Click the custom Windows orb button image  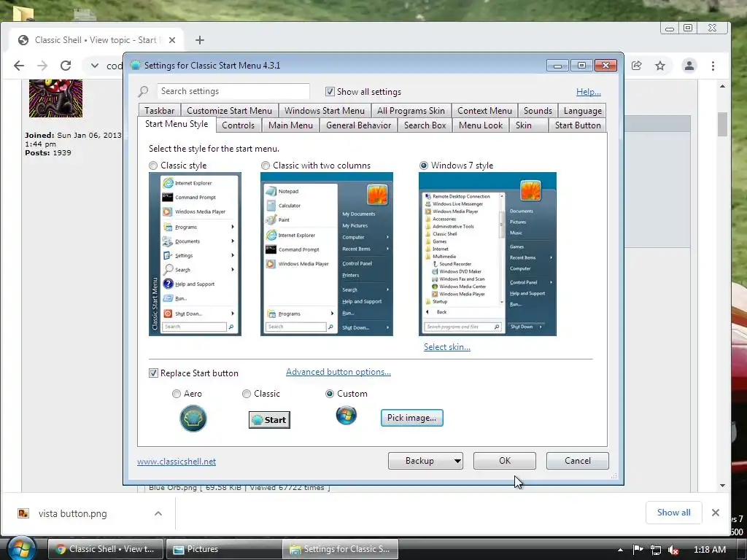347,415
